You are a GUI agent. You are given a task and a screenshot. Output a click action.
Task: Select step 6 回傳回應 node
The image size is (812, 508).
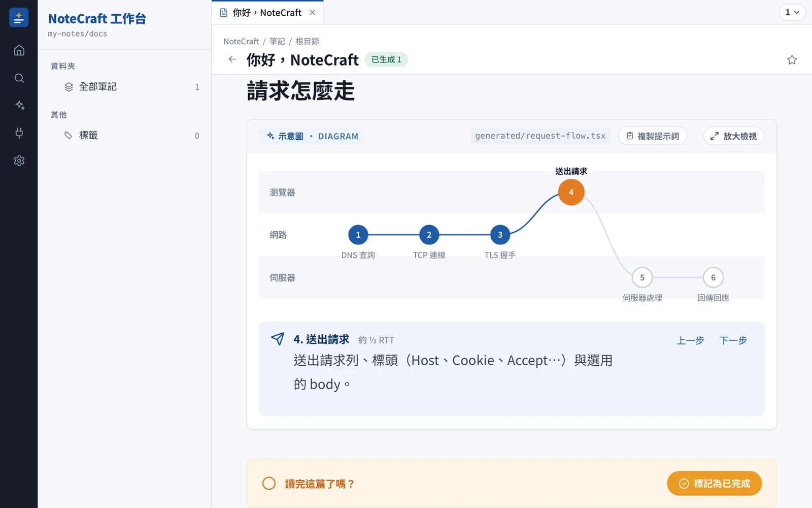pos(713,277)
